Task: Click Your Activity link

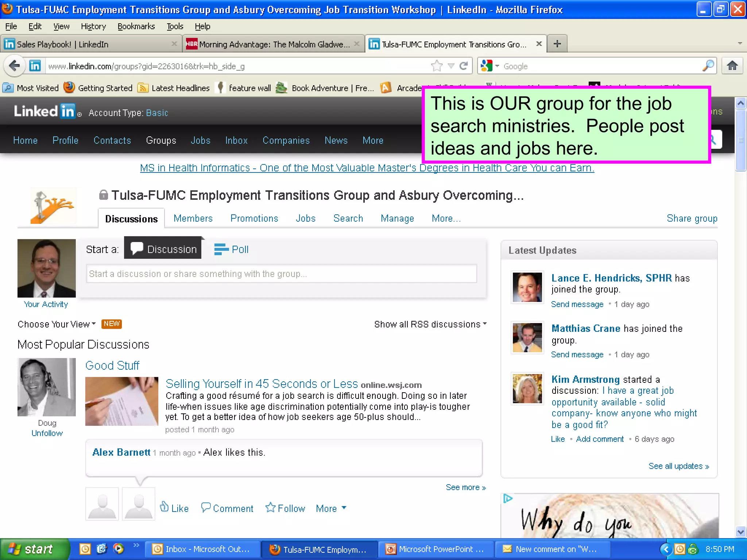Action: 46,304
